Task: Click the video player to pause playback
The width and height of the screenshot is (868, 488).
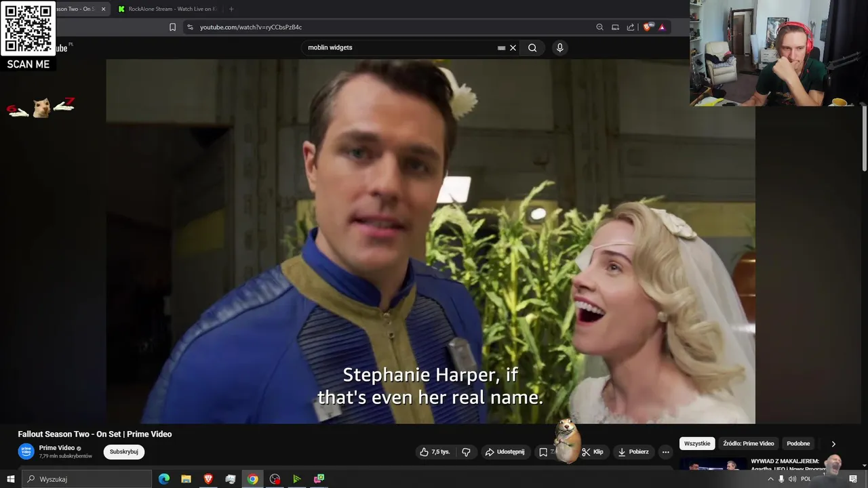Action: (x=431, y=241)
